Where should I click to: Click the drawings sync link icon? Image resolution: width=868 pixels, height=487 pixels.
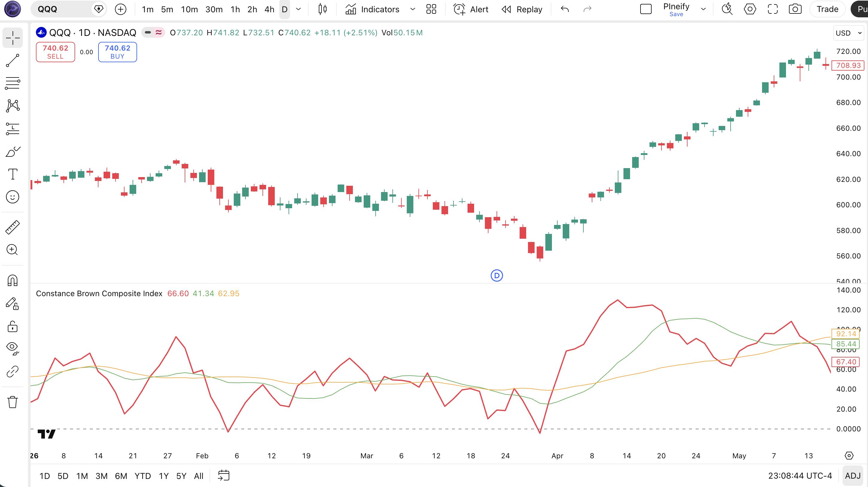[x=13, y=372]
